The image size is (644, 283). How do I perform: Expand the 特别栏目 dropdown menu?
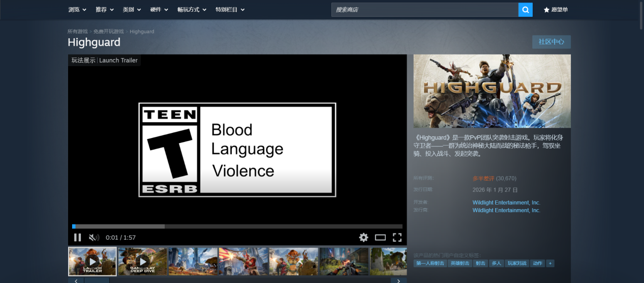pos(230,10)
